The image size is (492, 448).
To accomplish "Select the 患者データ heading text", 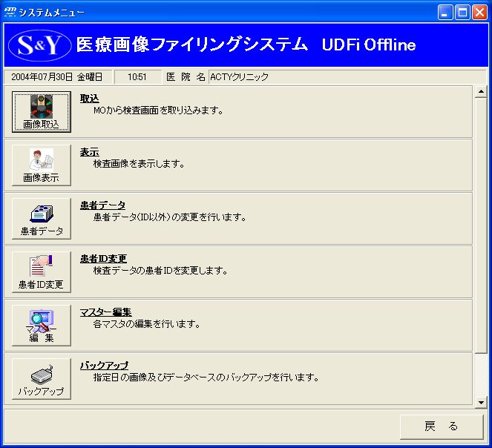I will pyautogui.click(x=102, y=205).
